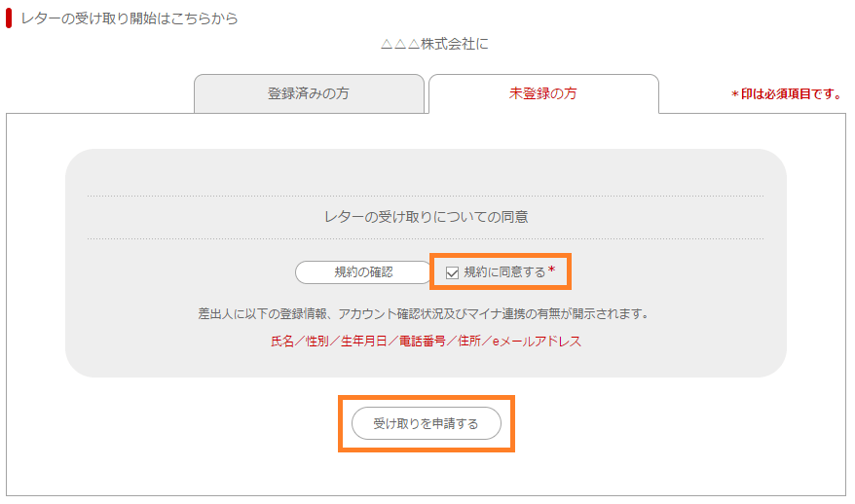This screenshot has height=504, width=855.
Task: Click the red asterisk after 規約に同意する
Action: click(552, 270)
